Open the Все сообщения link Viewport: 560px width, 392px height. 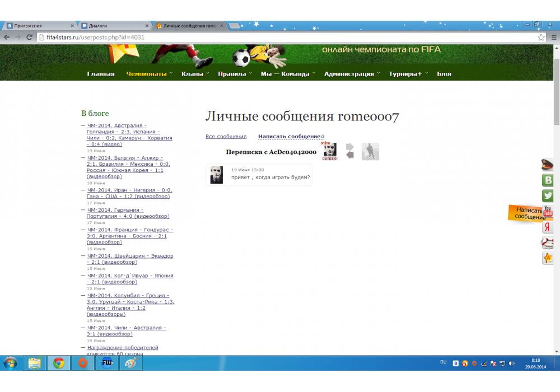[x=226, y=137]
